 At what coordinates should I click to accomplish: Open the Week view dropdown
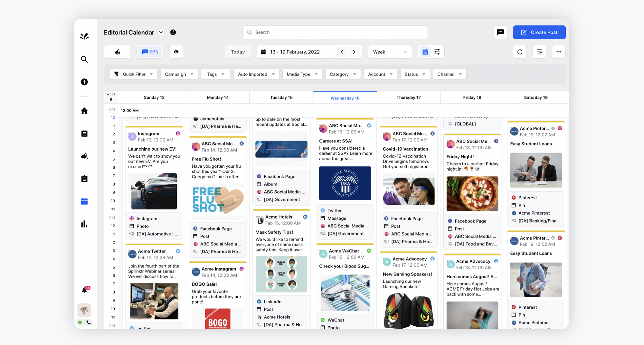(390, 52)
